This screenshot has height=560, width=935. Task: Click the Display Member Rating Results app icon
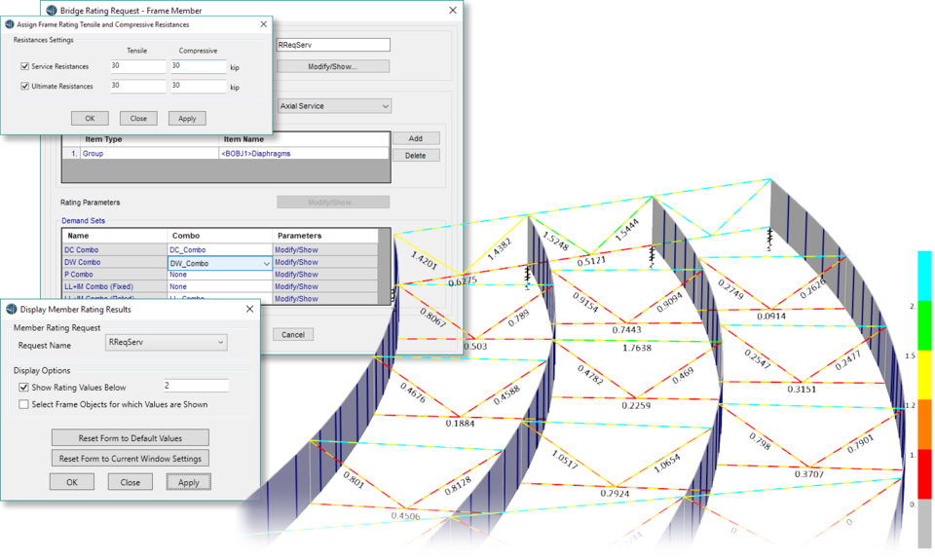tap(10, 309)
